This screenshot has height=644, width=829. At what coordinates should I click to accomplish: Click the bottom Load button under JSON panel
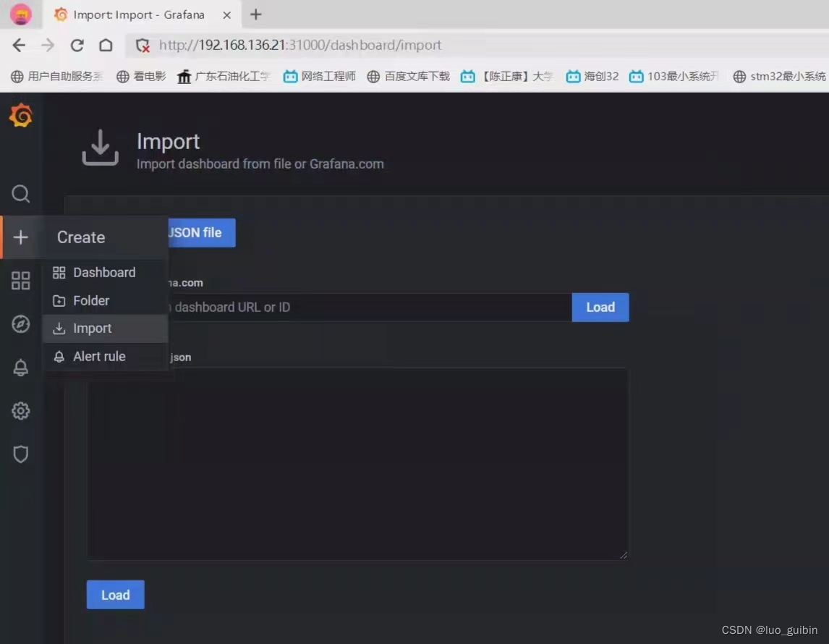click(115, 595)
